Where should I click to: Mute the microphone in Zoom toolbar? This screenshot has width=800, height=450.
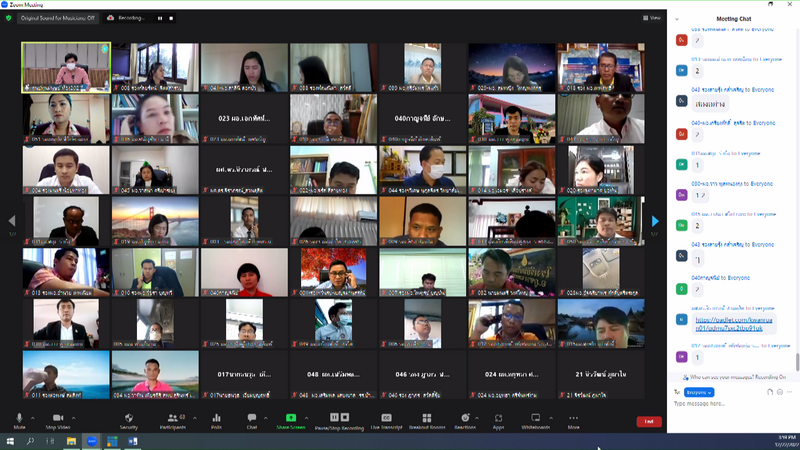click(19, 420)
